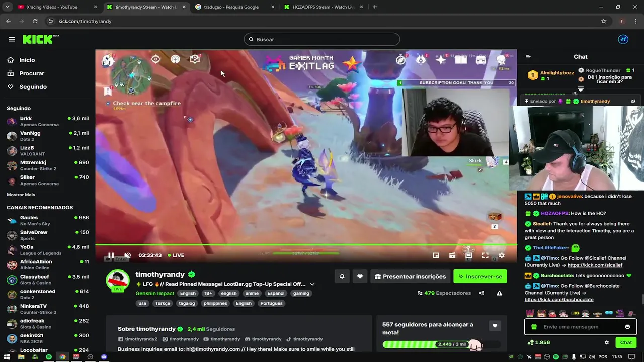The width and height of the screenshot is (644, 362).
Task: Open brkk followed channel
Action: pos(48,121)
